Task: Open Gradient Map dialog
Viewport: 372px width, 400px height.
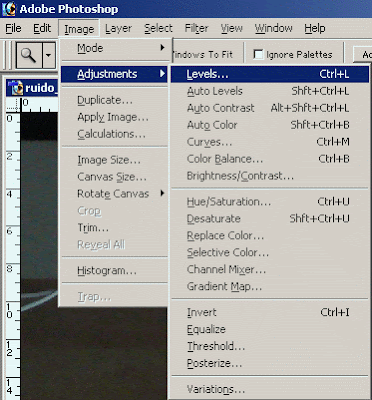Action: coord(270,286)
